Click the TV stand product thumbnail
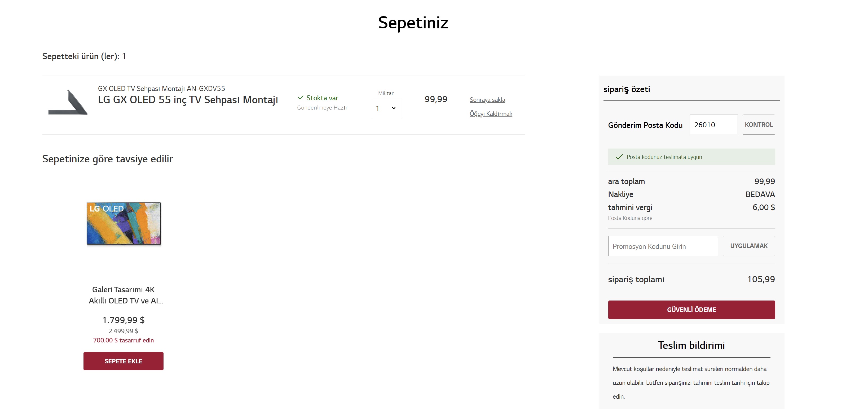868x409 pixels. coord(68,102)
